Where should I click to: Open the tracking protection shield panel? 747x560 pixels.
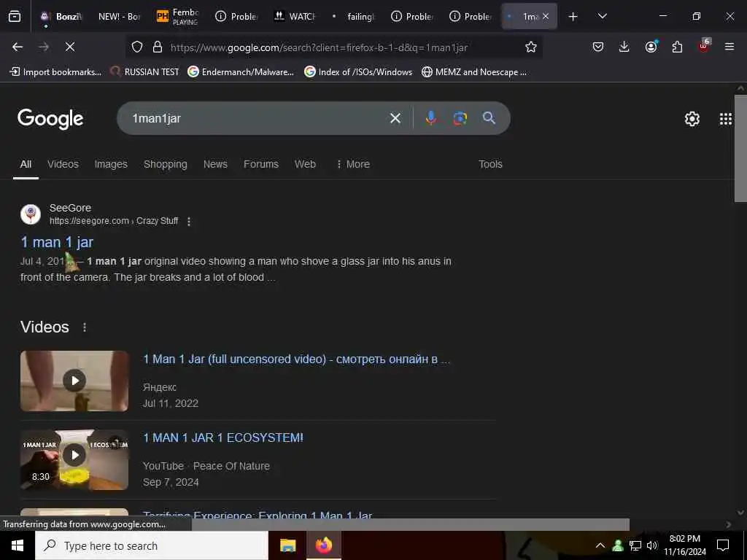click(137, 47)
